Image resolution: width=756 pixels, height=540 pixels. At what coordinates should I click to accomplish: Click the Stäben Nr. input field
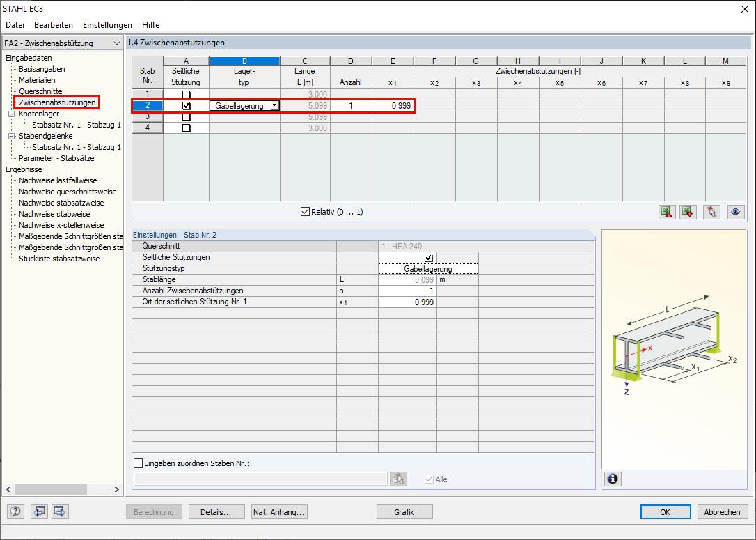260,479
